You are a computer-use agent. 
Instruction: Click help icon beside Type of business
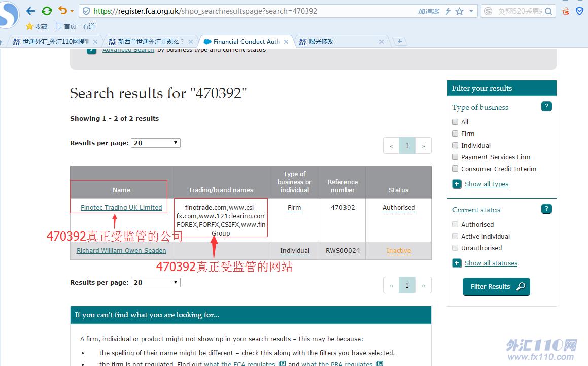pyautogui.click(x=546, y=106)
